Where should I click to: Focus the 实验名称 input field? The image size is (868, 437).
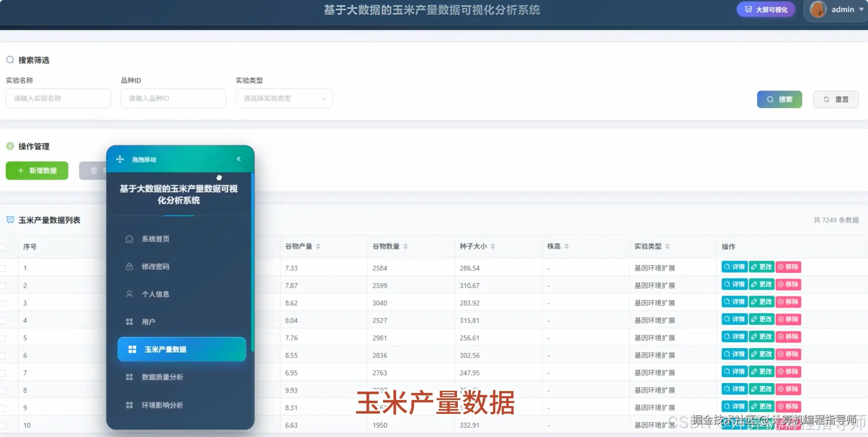(59, 99)
